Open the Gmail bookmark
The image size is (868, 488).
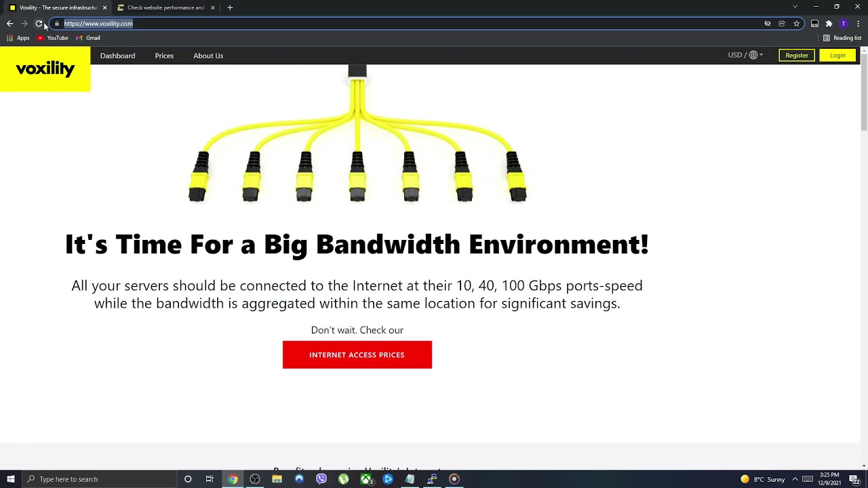[x=88, y=38]
